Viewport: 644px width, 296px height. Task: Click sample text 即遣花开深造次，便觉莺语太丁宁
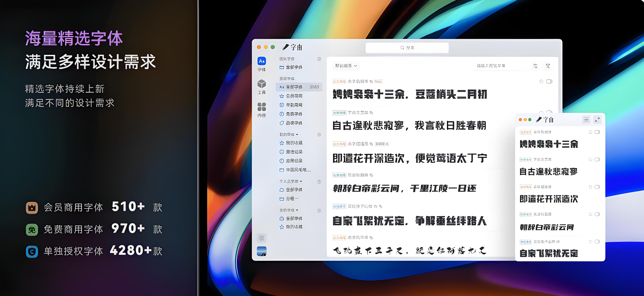tap(410, 158)
